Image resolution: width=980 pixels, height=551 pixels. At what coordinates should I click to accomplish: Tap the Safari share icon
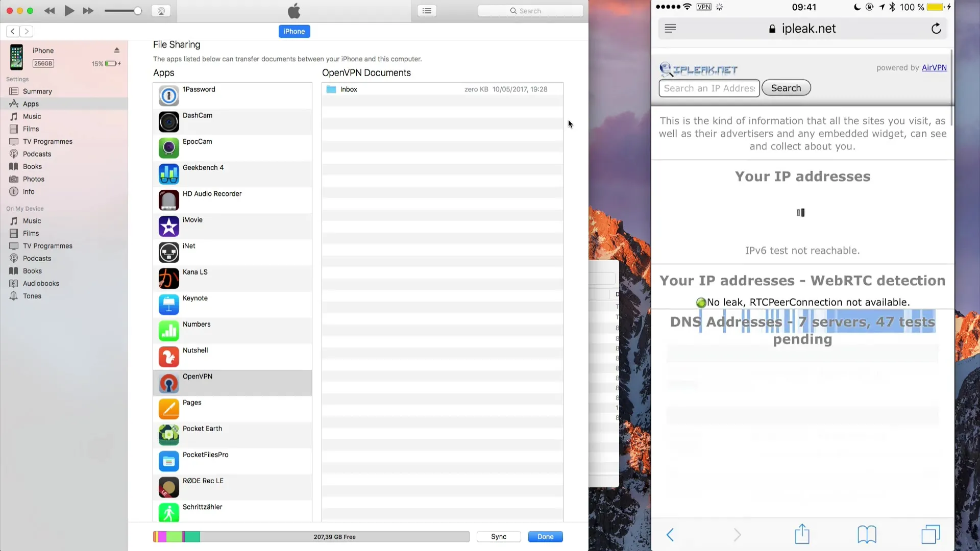click(802, 534)
